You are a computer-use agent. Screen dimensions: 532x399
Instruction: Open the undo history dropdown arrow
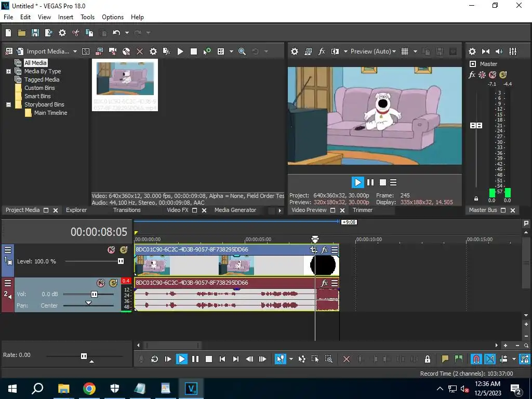127,33
